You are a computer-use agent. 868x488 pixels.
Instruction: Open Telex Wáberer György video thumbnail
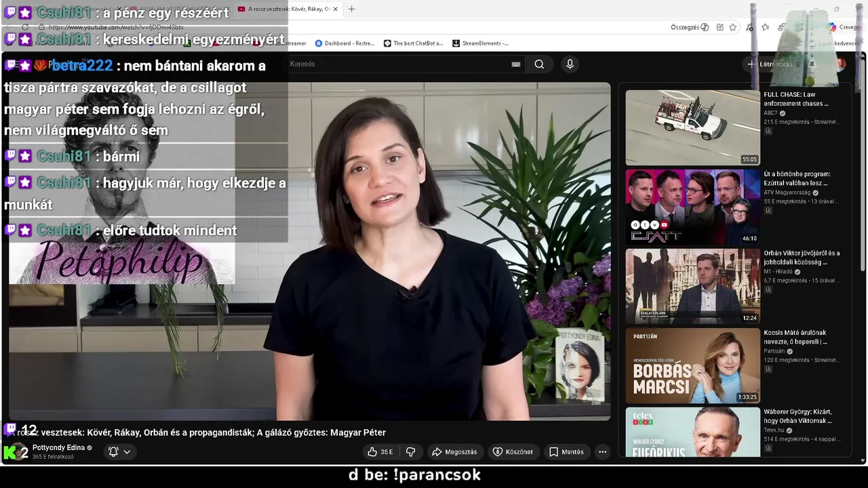692,432
